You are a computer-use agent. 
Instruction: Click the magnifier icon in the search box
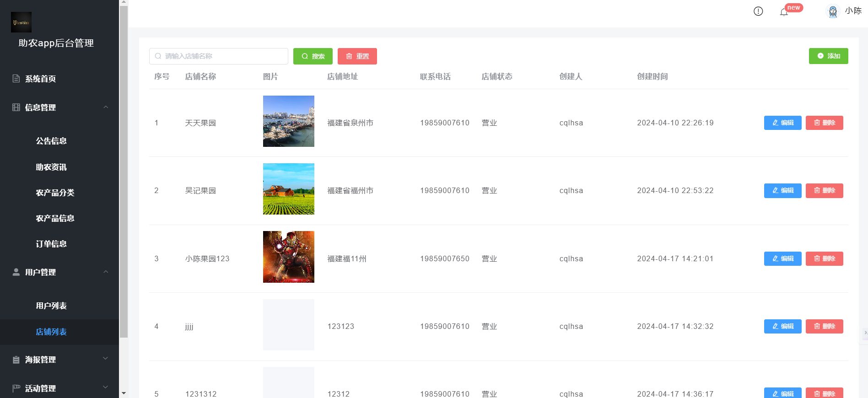click(158, 56)
